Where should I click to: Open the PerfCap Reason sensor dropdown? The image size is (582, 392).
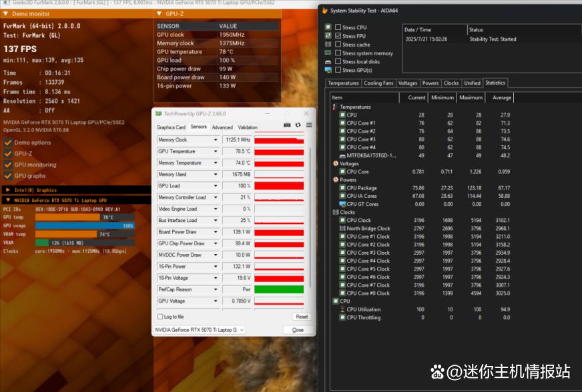[x=216, y=289]
